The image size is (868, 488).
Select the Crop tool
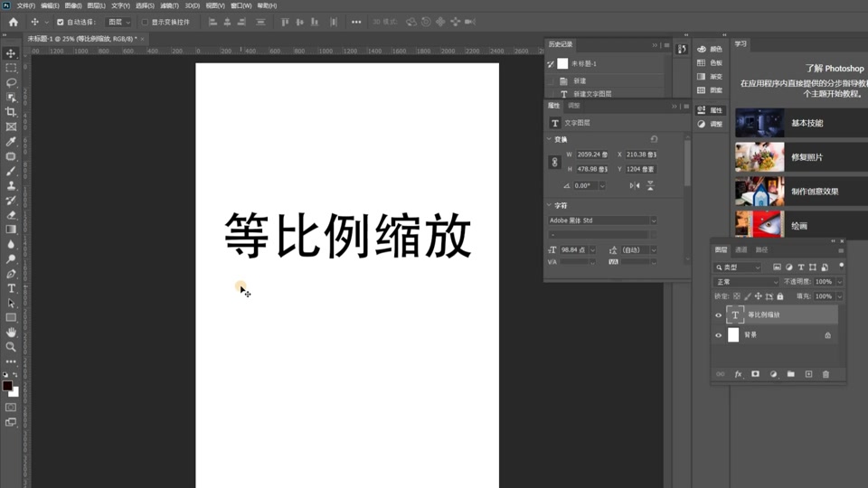click(x=11, y=112)
